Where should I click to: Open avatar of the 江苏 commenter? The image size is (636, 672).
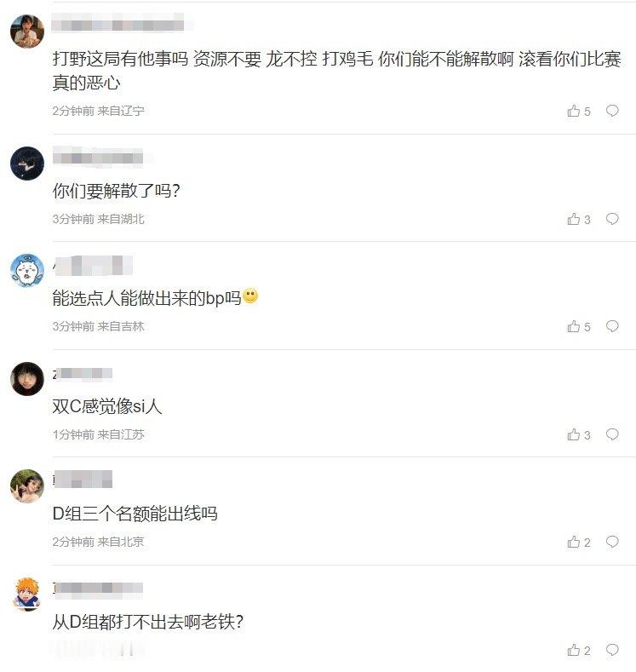click(27, 378)
